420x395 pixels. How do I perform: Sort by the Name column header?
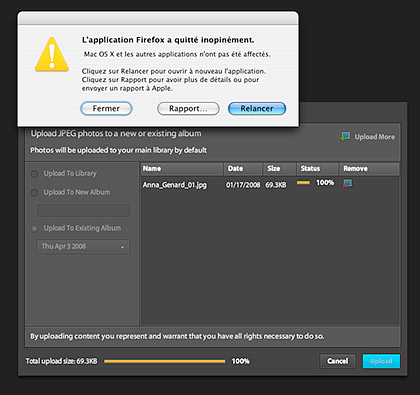coord(182,169)
